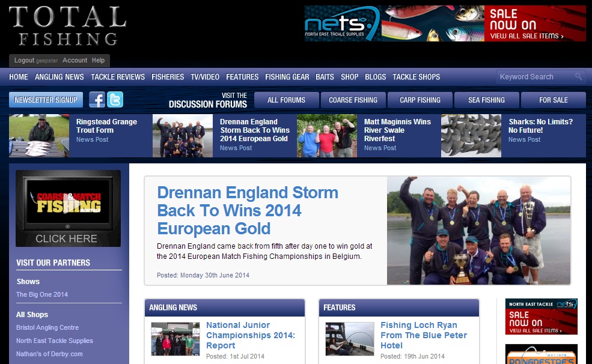
Task: Type in the Keyword Search field
Action: click(534, 77)
